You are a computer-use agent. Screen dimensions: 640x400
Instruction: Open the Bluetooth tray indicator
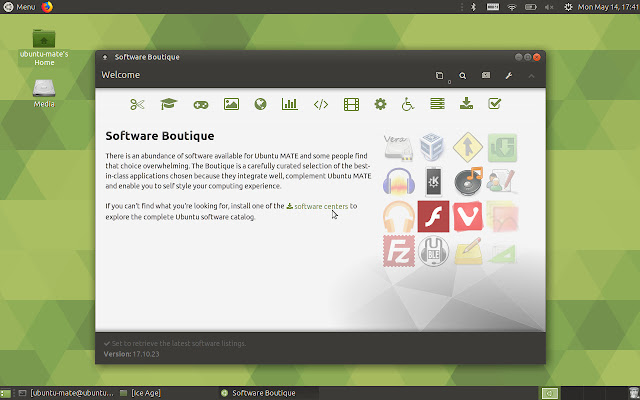tap(473, 7)
